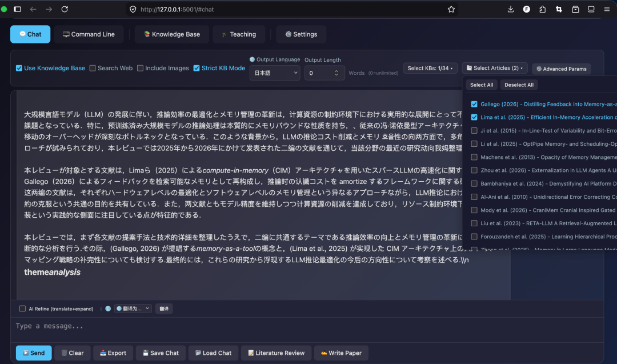
Task: Uncheck Use Knowledge Base
Action: 19,68
